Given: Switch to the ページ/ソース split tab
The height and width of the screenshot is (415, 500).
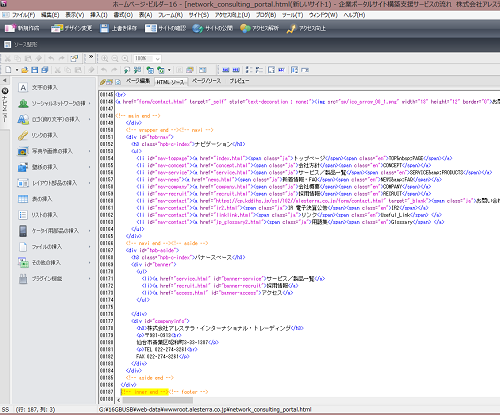Looking at the screenshot, I should [206, 81].
